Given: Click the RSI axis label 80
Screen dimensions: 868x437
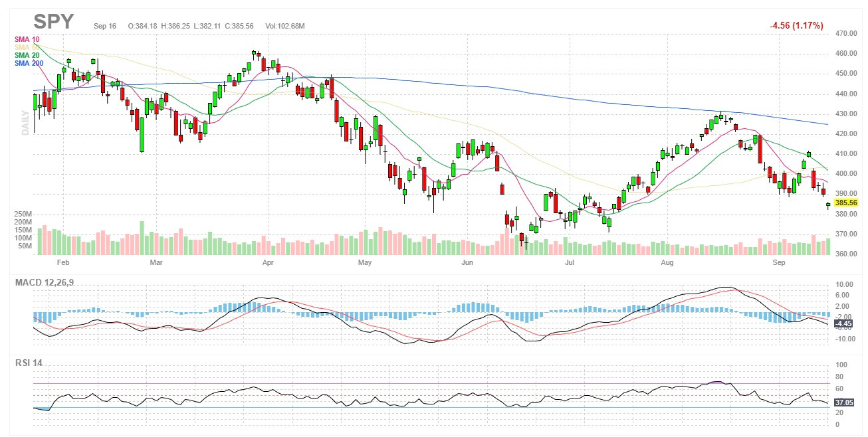Looking at the screenshot, I should tap(838, 377).
